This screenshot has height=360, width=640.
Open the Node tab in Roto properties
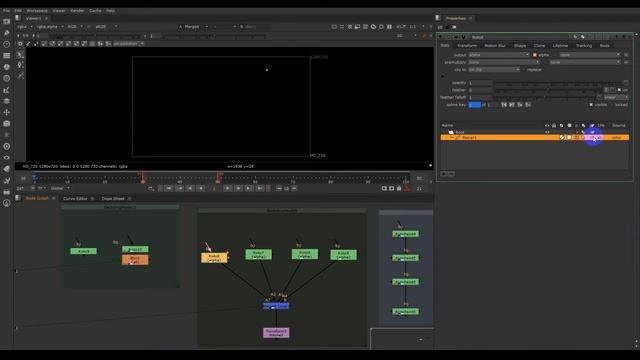click(x=604, y=46)
